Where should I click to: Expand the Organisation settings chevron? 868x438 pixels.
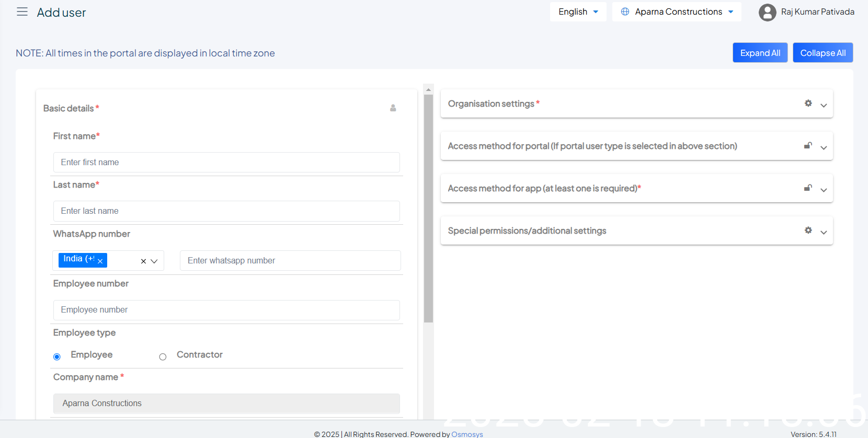[824, 105]
